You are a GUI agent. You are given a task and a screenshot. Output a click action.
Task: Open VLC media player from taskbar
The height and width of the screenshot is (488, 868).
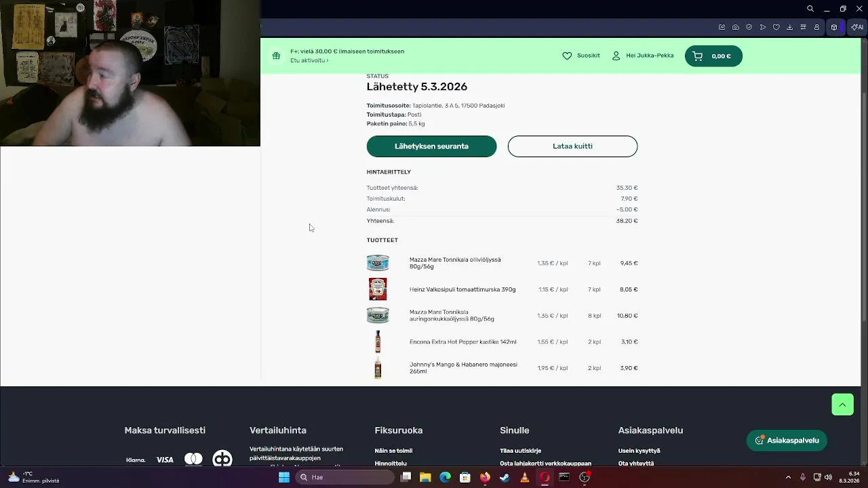tap(524, 477)
